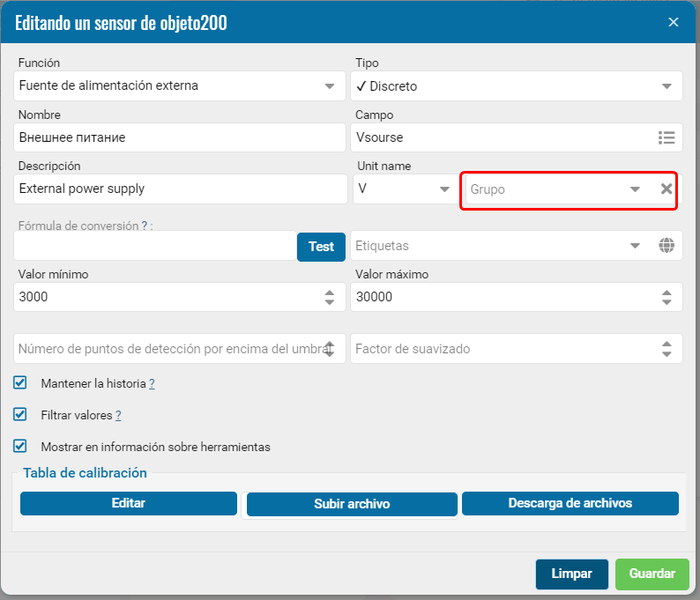Open the Filtrar valores help link
Viewport: 700px width, 600px height.
pos(118,415)
